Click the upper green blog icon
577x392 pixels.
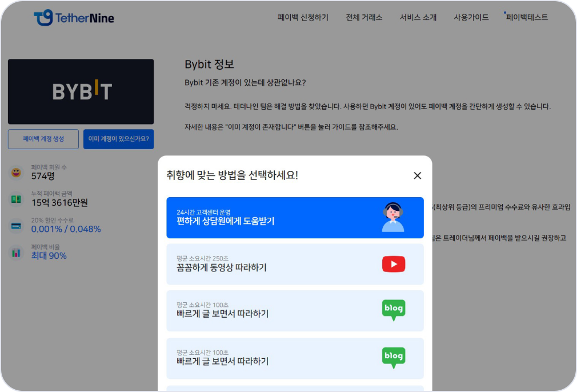393,310
